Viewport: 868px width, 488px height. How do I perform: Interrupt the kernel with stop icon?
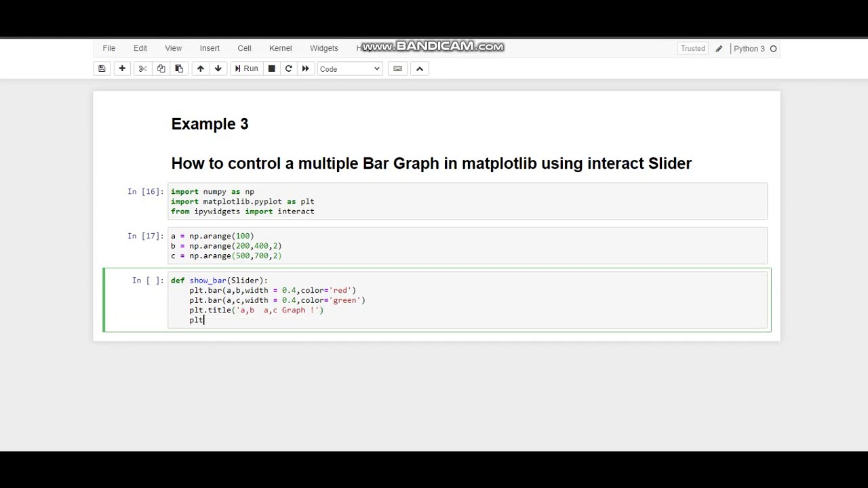[x=271, y=68]
